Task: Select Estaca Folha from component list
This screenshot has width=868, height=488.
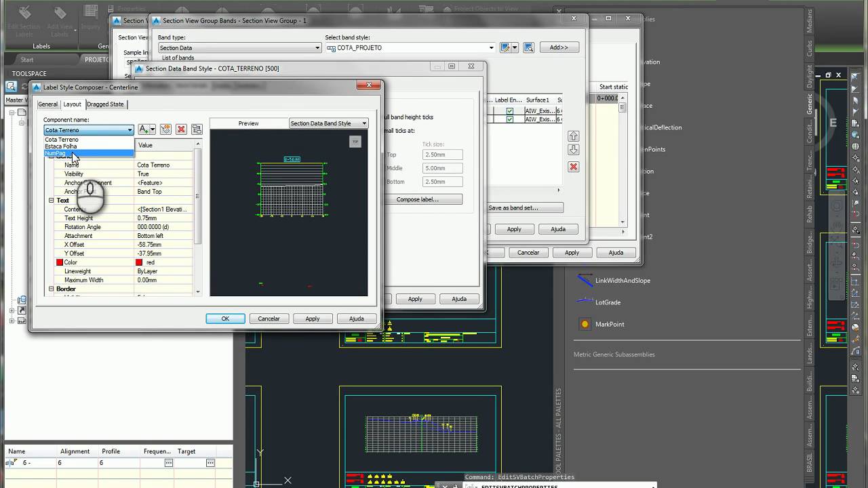Action: 89,146
